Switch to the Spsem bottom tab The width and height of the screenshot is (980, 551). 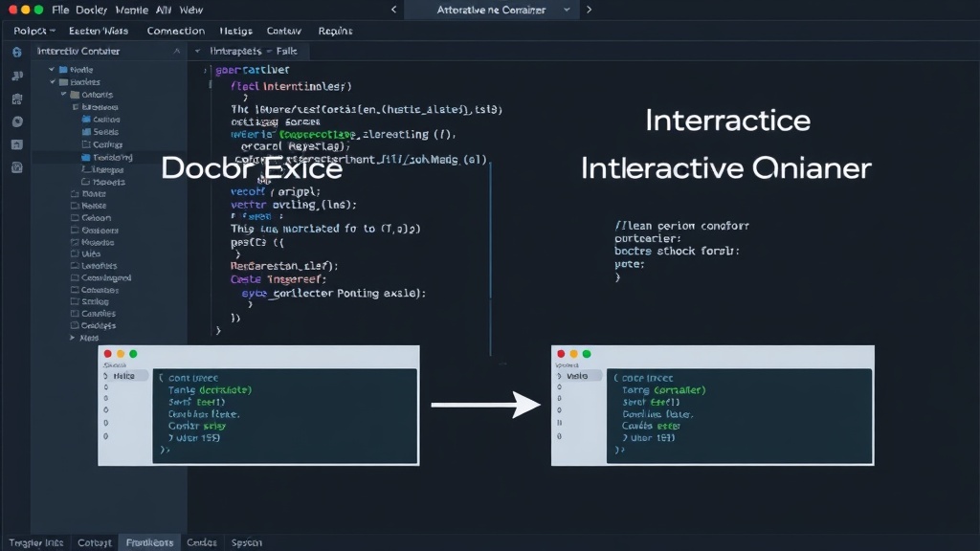point(247,543)
